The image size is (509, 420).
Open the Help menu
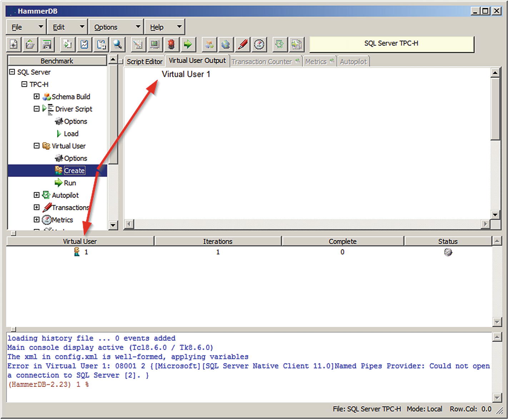click(x=165, y=27)
